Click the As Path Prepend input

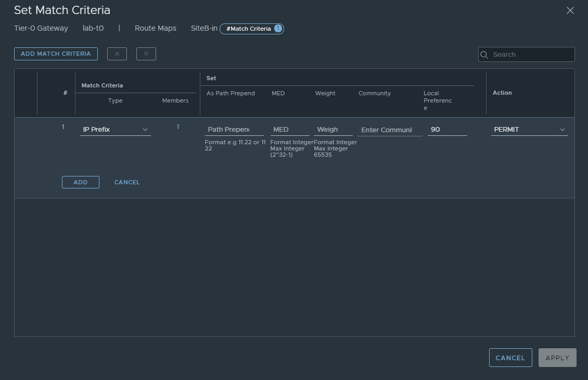(x=234, y=130)
